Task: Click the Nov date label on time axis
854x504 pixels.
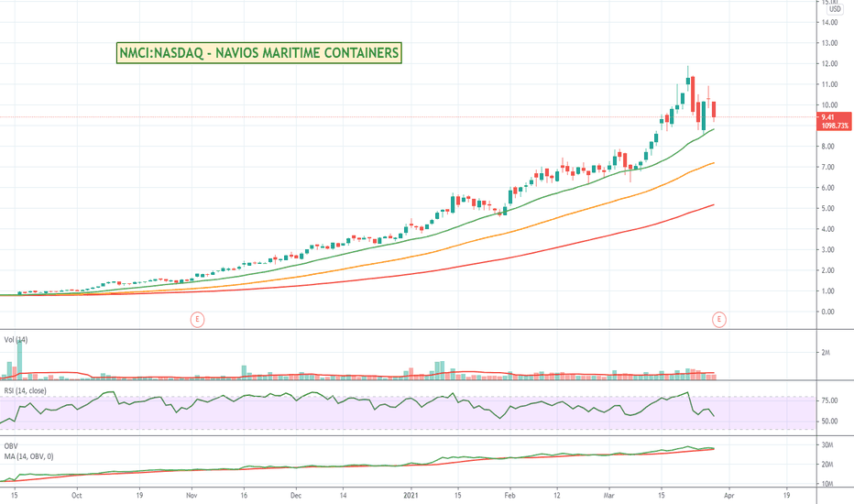Action: pyautogui.click(x=192, y=495)
